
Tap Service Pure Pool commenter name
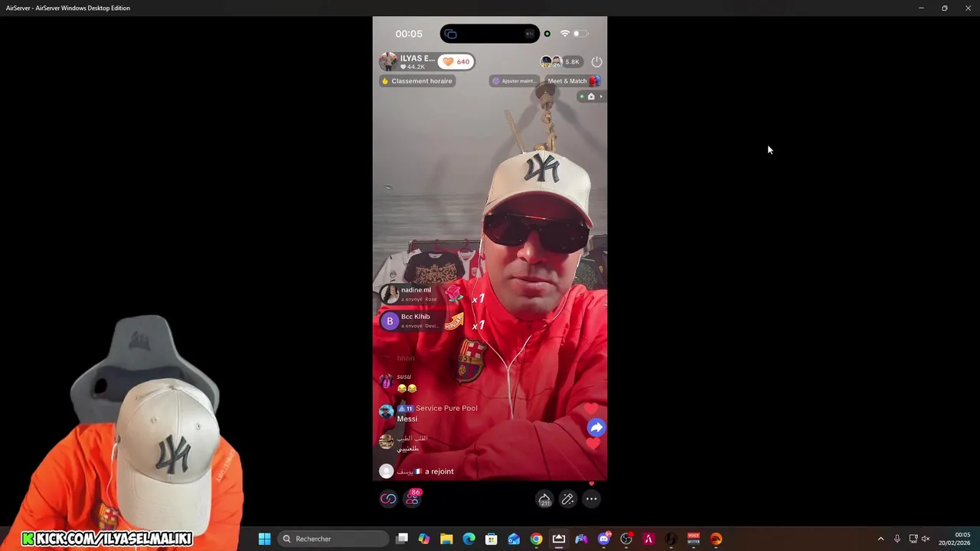coord(446,408)
